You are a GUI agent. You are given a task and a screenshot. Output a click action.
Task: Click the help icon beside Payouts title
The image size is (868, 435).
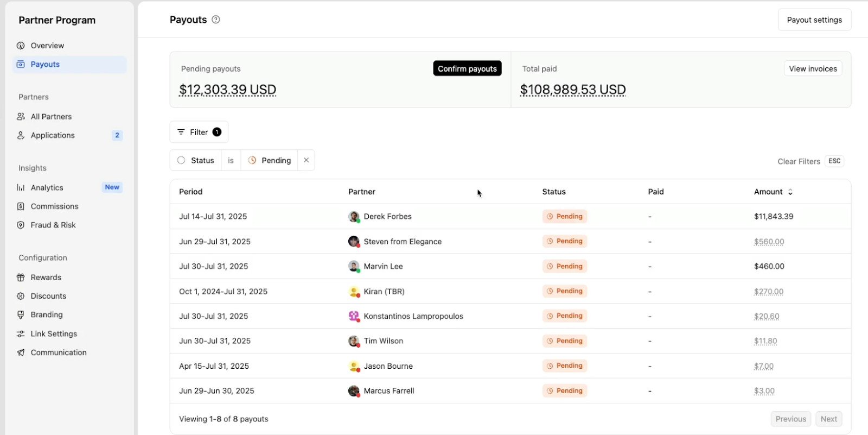coord(216,20)
